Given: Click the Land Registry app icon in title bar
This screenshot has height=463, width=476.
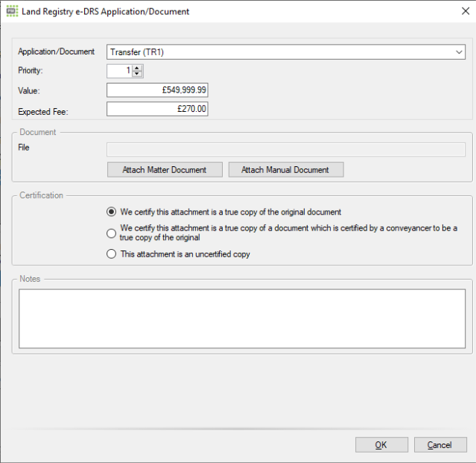Looking at the screenshot, I should 12,11.
